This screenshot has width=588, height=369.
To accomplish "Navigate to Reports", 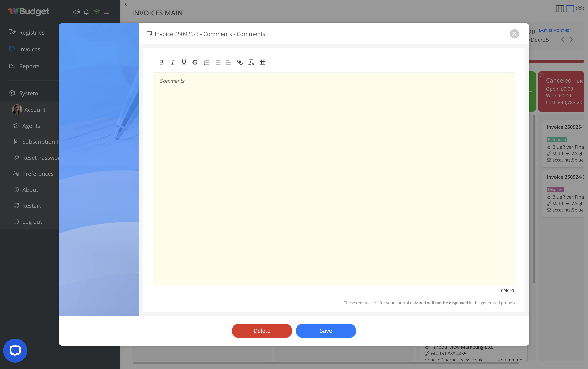I will [29, 66].
